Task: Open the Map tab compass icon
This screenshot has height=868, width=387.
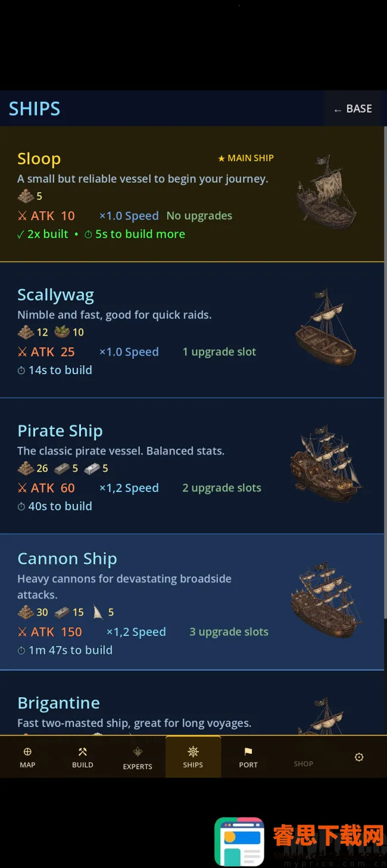Action: 27,751
